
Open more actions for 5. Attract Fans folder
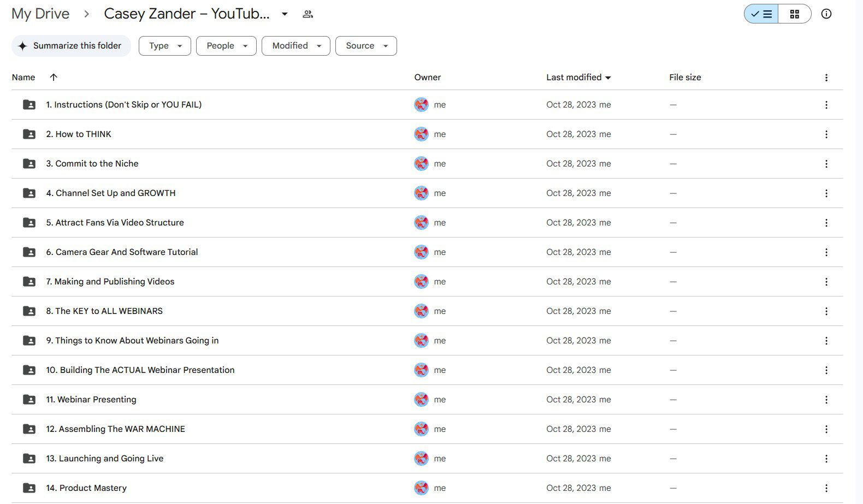tap(826, 223)
